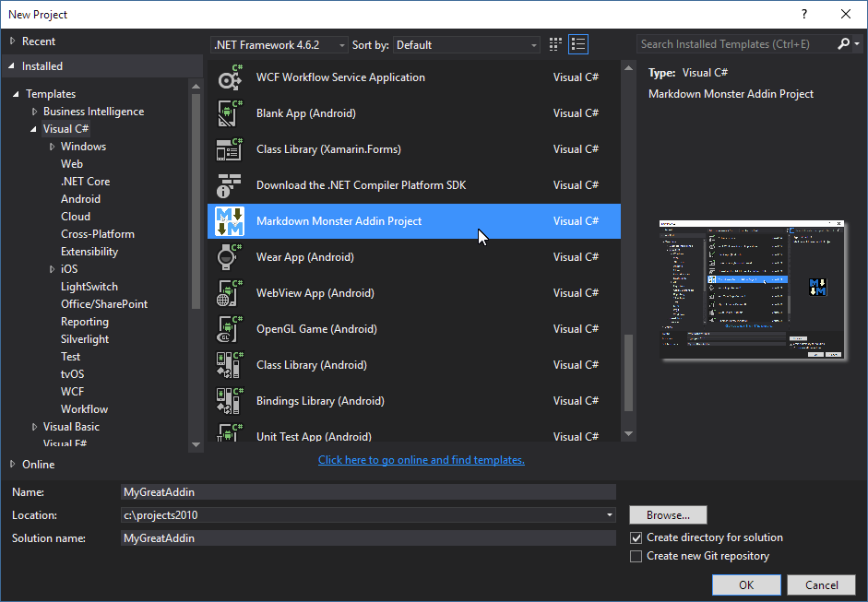868x602 pixels.
Task: Select the .NET Core category
Action: tap(85, 182)
